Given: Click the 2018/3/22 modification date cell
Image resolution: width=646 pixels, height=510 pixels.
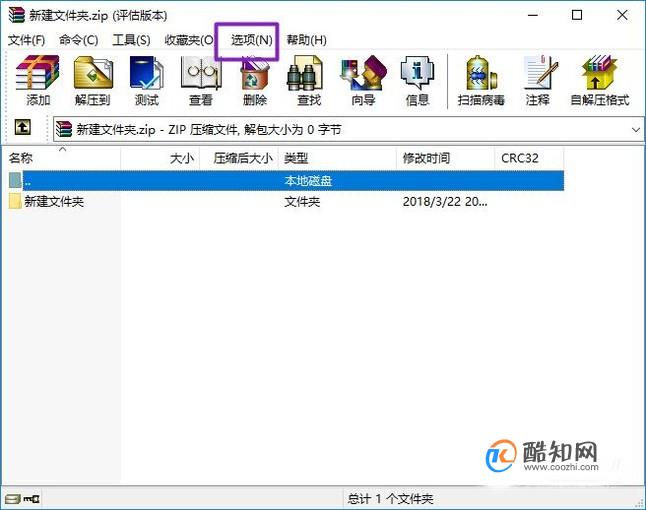Looking at the screenshot, I should (445, 201).
